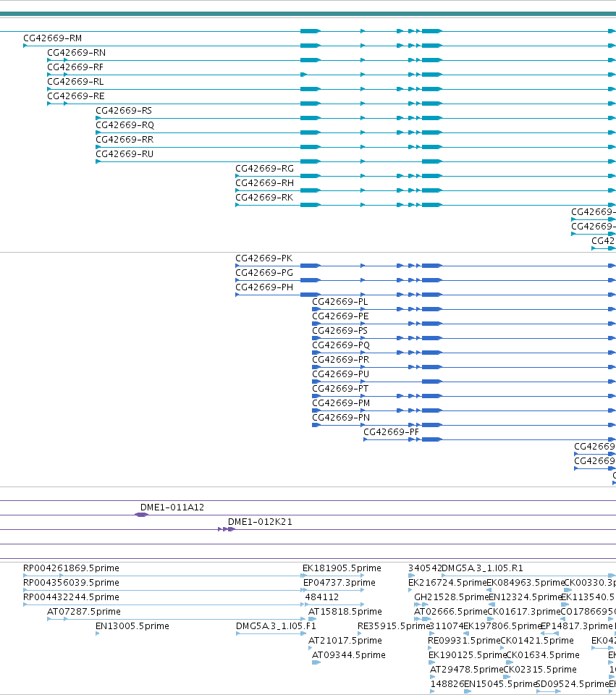Screen dimensions: 616x695
Task: Click the CG42669-PM protein label
Action: (x=341, y=403)
